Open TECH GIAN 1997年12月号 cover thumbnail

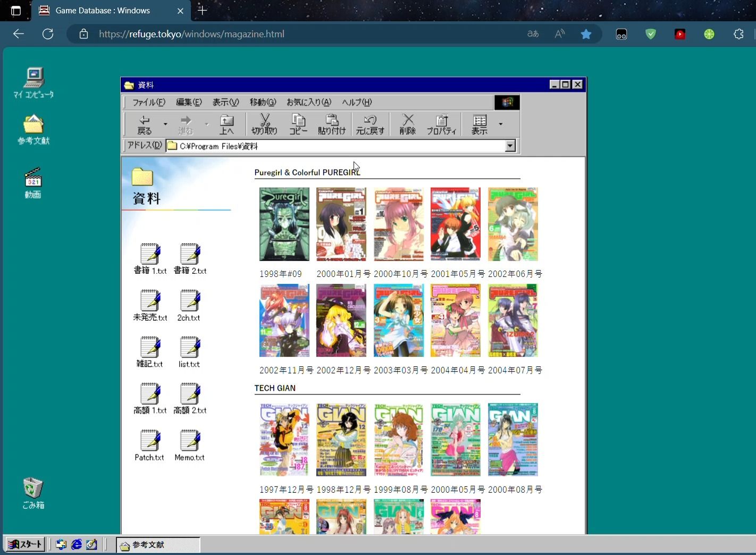[x=284, y=440]
